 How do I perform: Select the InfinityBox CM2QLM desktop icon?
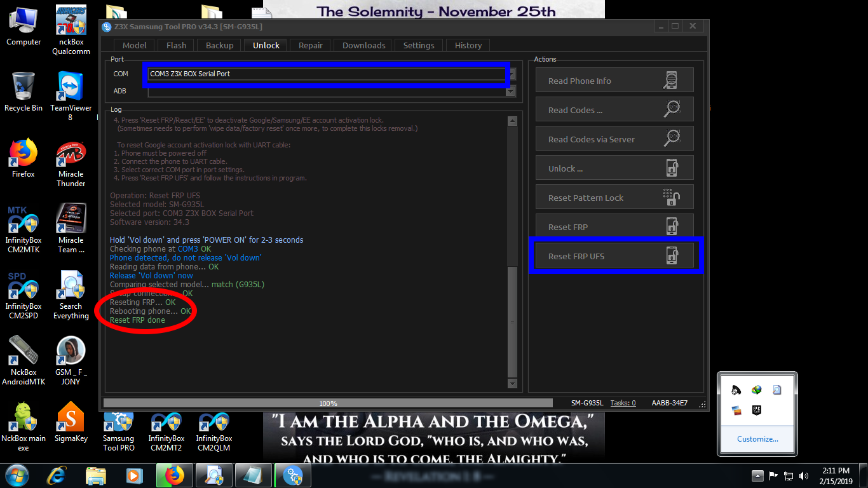pyautogui.click(x=214, y=432)
